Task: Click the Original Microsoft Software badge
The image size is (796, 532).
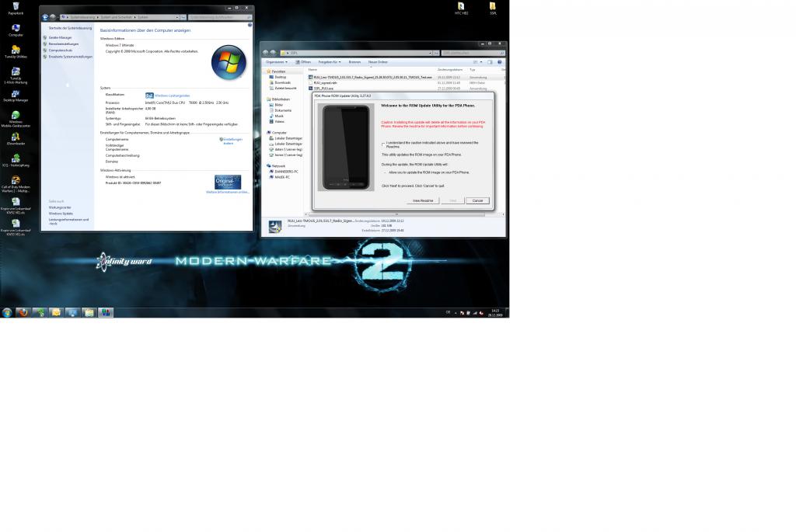Action: click(228, 182)
